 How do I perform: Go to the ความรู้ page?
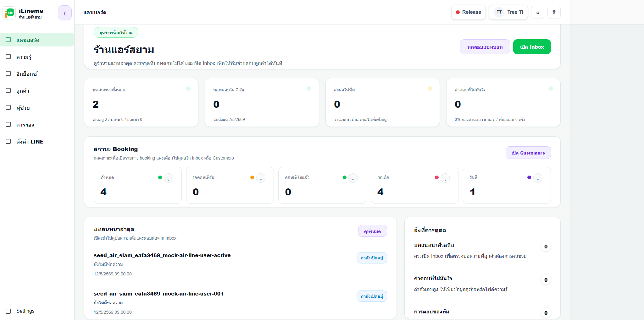click(37, 57)
